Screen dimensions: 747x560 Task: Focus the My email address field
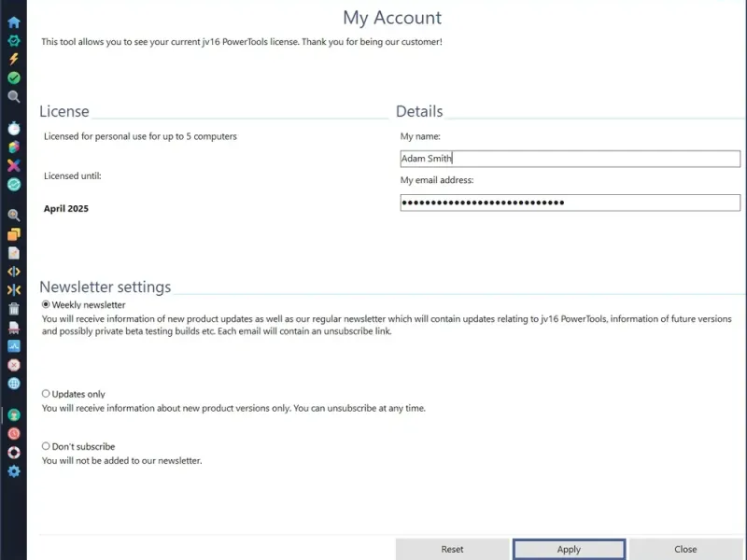tap(571, 203)
